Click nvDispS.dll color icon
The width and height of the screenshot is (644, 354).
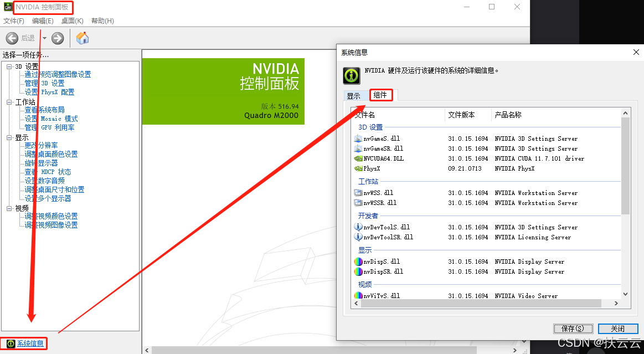pos(358,261)
